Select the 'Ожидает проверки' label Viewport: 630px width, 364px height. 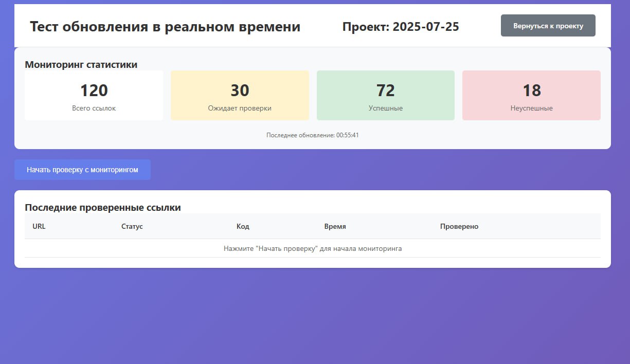tap(240, 108)
